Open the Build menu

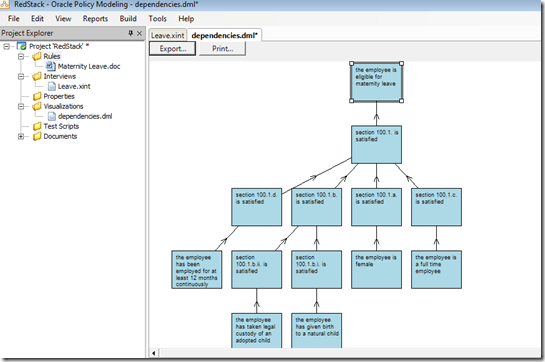pos(128,18)
